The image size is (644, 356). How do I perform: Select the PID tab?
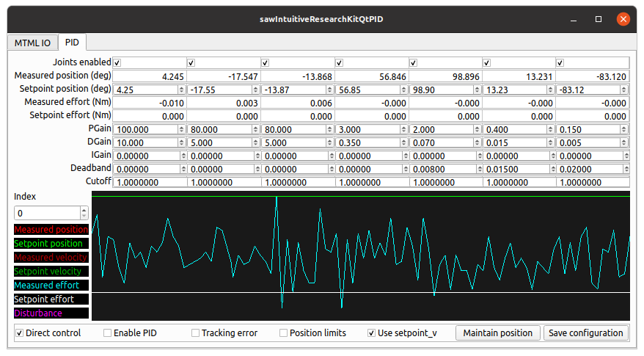[72, 43]
